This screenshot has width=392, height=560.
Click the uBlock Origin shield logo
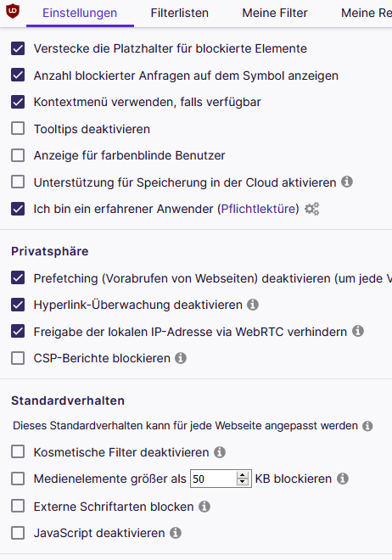click(x=13, y=11)
